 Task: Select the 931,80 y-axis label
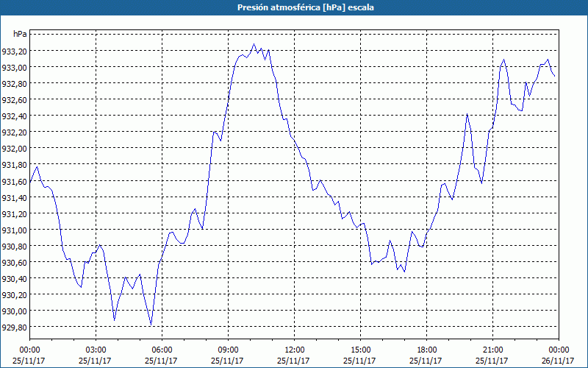point(14,164)
